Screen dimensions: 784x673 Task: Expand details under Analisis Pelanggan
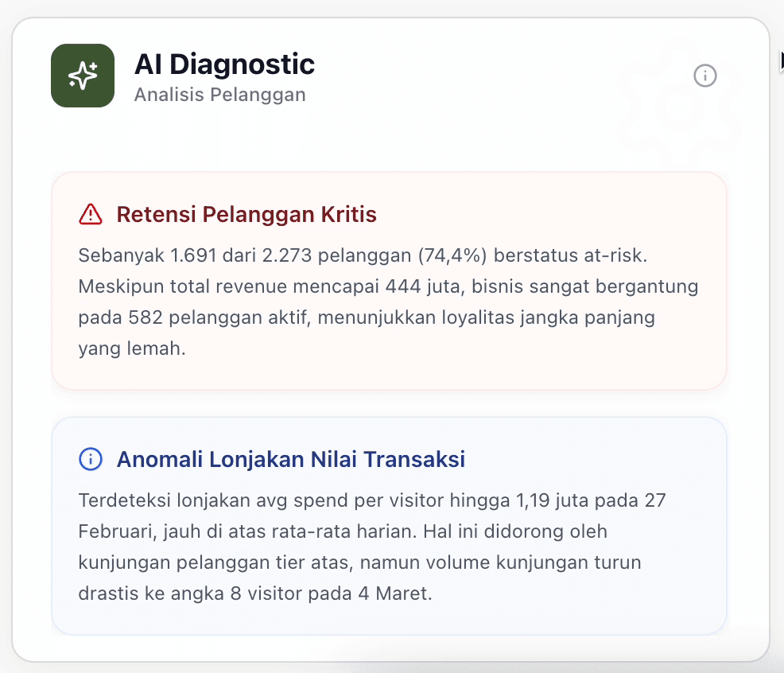pyautogui.click(x=220, y=94)
